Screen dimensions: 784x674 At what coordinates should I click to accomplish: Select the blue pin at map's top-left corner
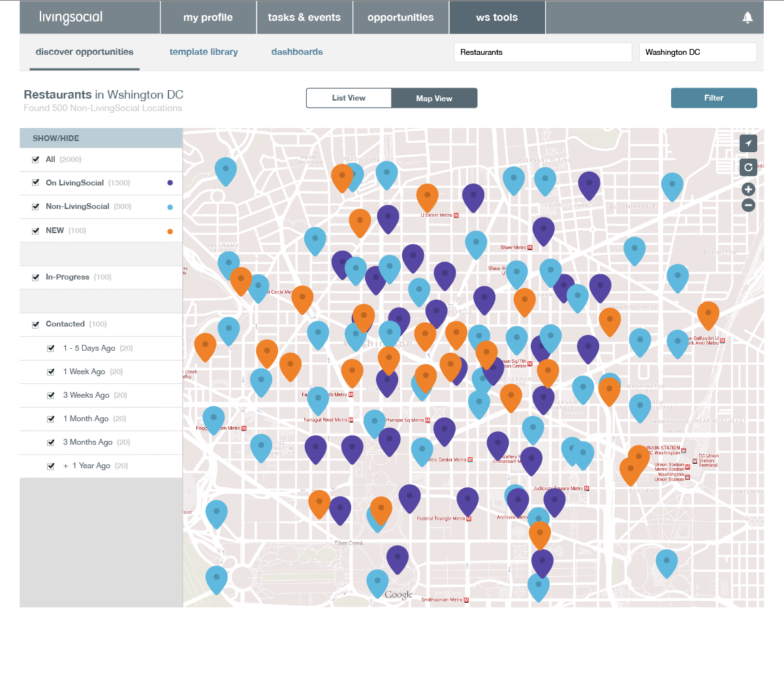pos(226,170)
